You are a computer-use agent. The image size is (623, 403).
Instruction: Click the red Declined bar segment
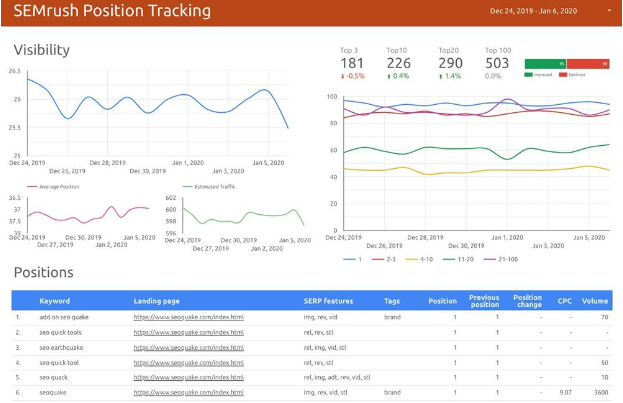[588, 63]
